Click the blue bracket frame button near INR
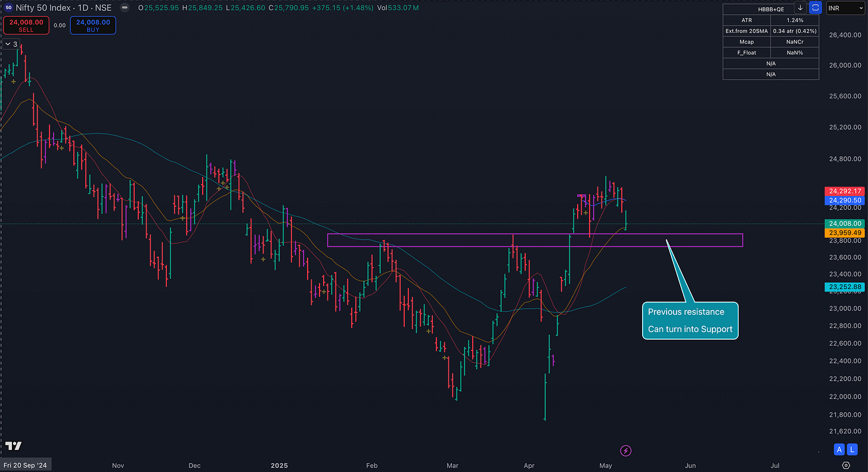This screenshot has height=472, width=868. click(x=816, y=8)
